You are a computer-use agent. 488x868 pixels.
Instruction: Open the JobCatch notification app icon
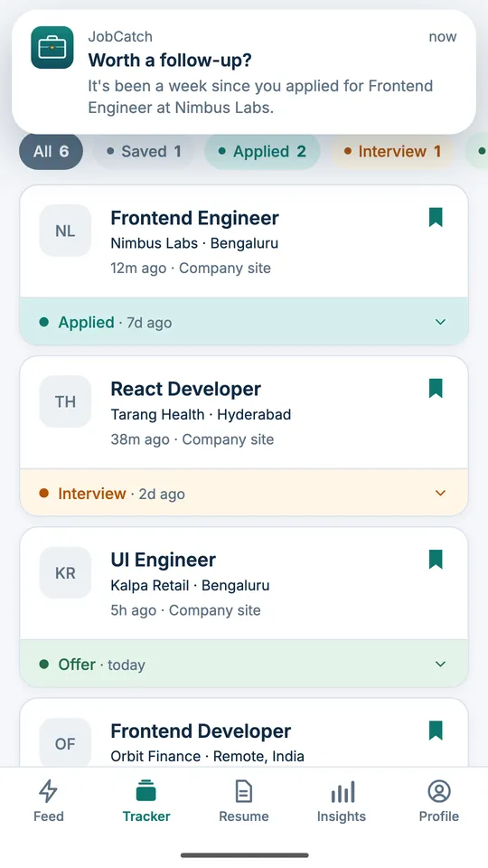pyautogui.click(x=52, y=48)
